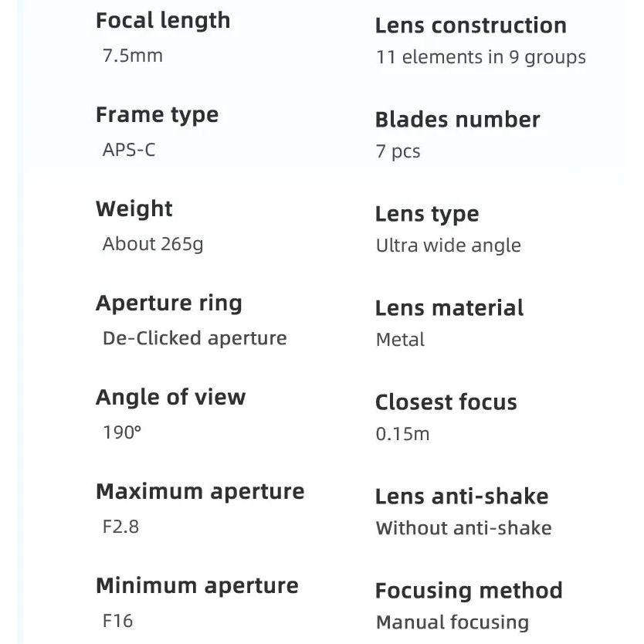Viewport: 644px width, 644px height.
Task: Select the De-Clicked aperture text
Action: click(195, 338)
